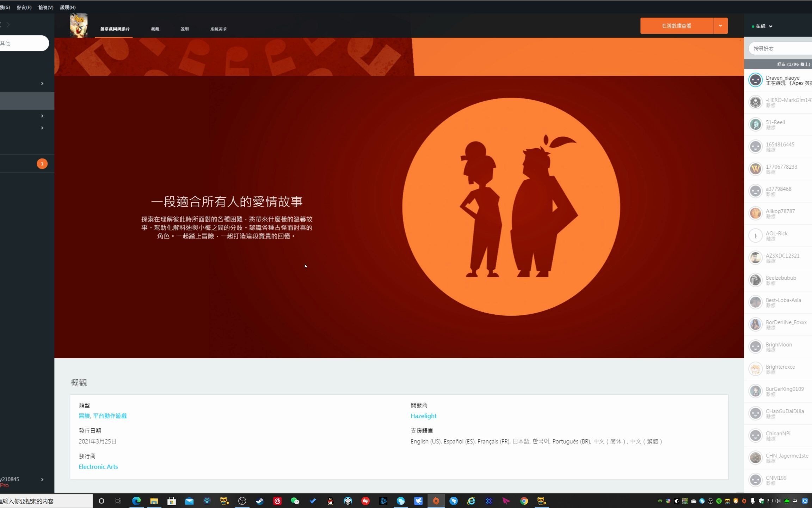Click Draven_xiaoye's avatar icon
812x508 pixels.
click(x=755, y=80)
